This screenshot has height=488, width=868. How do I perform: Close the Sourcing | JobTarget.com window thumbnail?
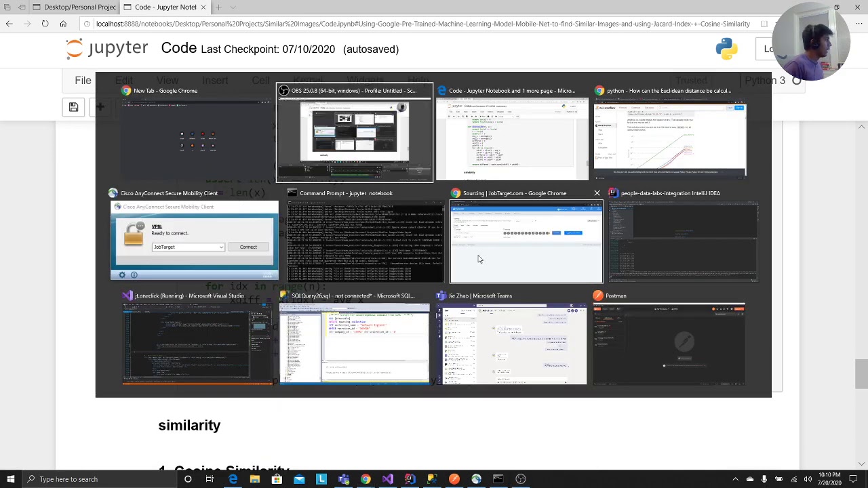[597, 193]
